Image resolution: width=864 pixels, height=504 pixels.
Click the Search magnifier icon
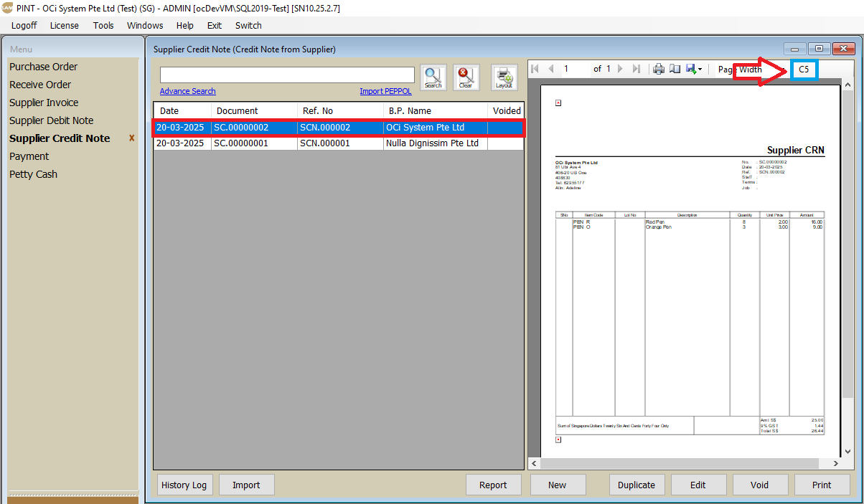(433, 77)
